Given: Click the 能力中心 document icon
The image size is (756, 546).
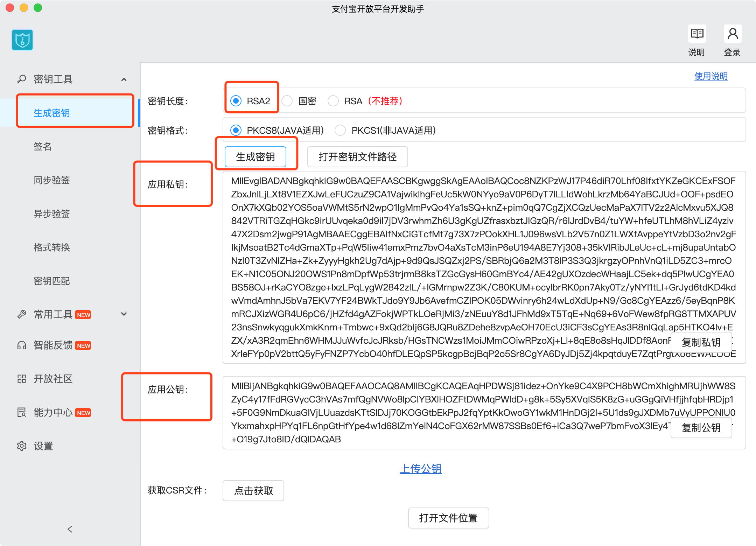Looking at the screenshot, I should click(x=22, y=412).
